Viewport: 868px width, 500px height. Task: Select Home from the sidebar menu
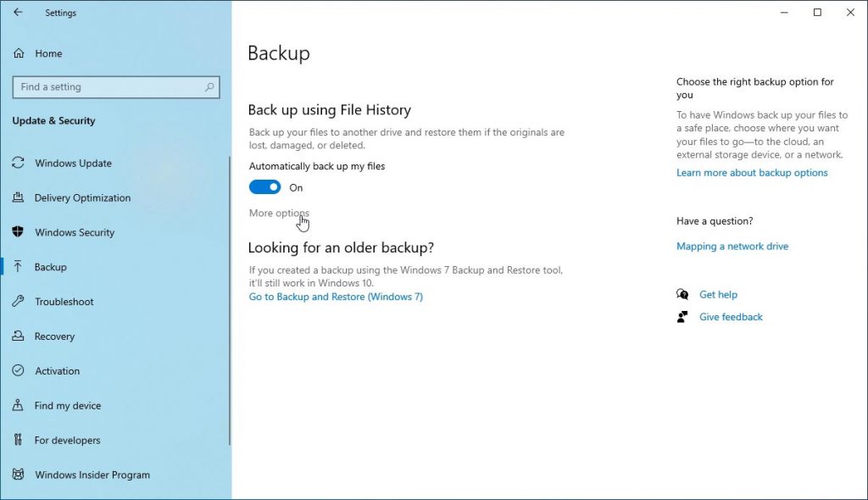(x=48, y=53)
